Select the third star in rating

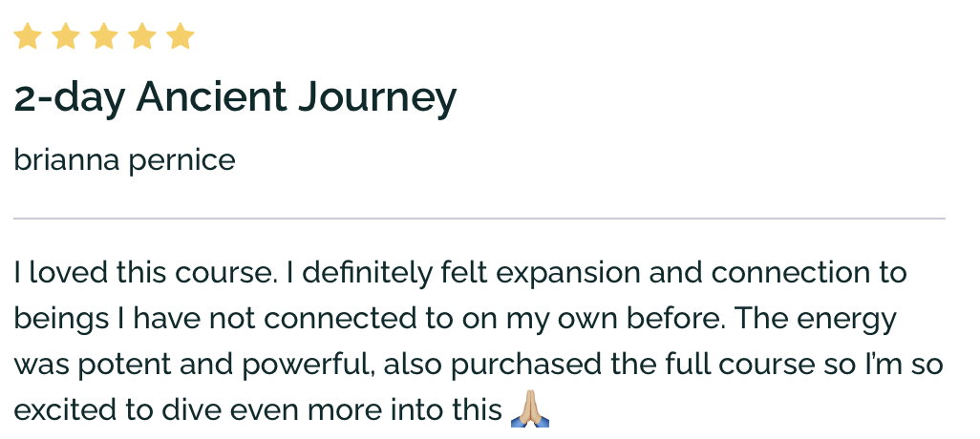(x=103, y=37)
